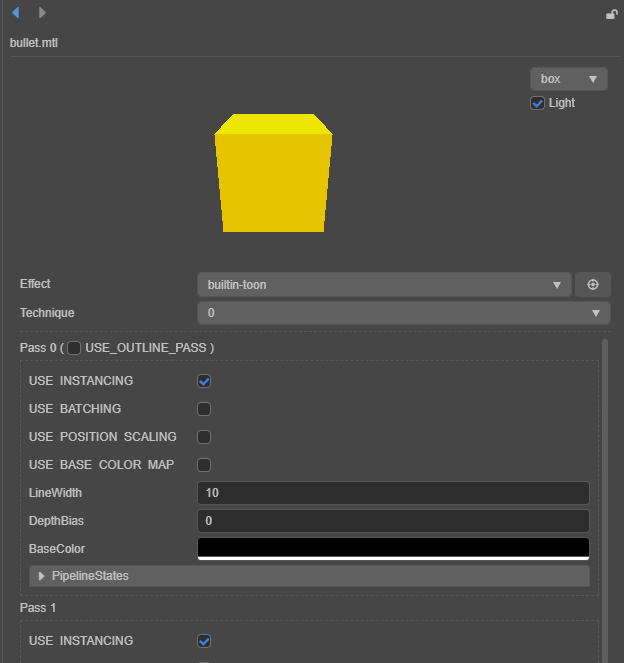Image resolution: width=624 pixels, height=663 pixels.
Task: Uncheck the Light checkbox
Action: tap(537, 103)
